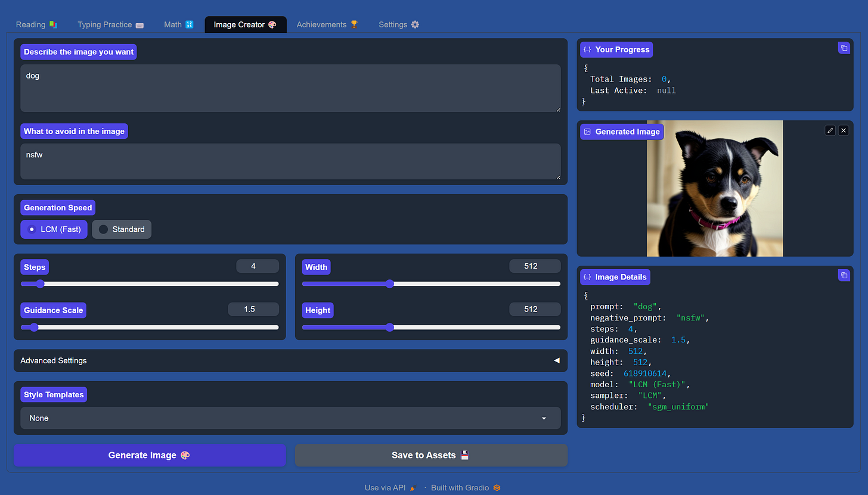Click the Width number field
Screen dimensions: 868x495
click(535, 266)
